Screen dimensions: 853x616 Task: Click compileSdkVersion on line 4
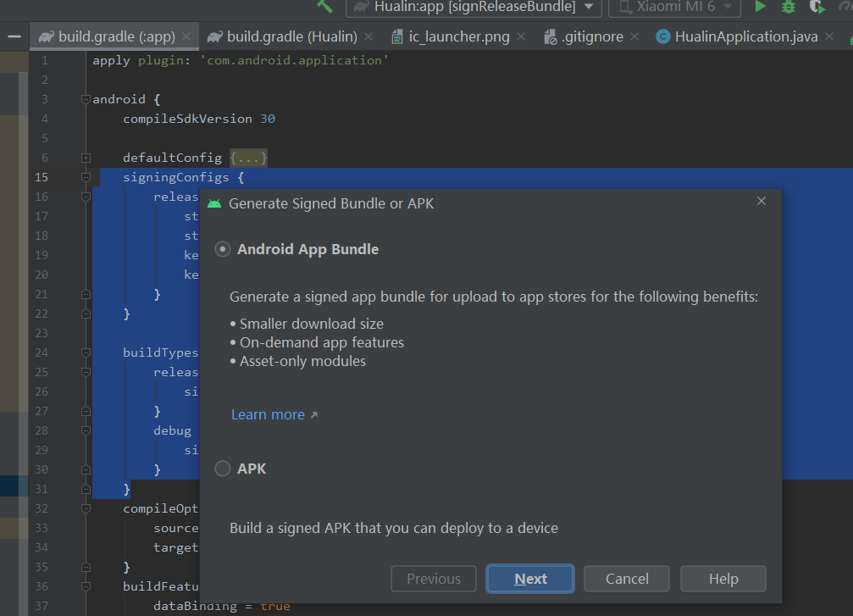click(188, 119)
